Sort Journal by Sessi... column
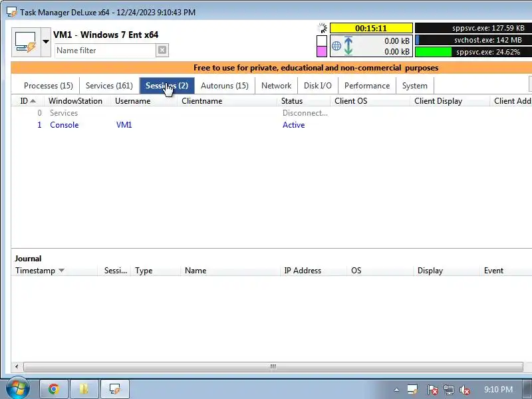532x399 pixels. click(114, 271)
